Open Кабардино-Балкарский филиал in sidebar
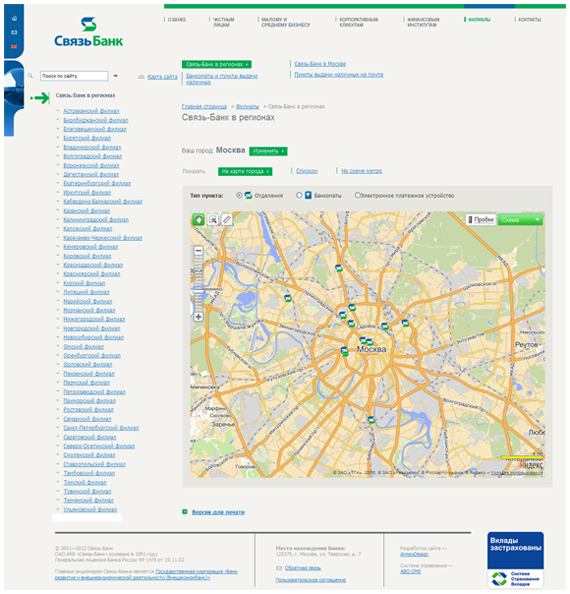 pyautogui.click(x=103, y=202)
